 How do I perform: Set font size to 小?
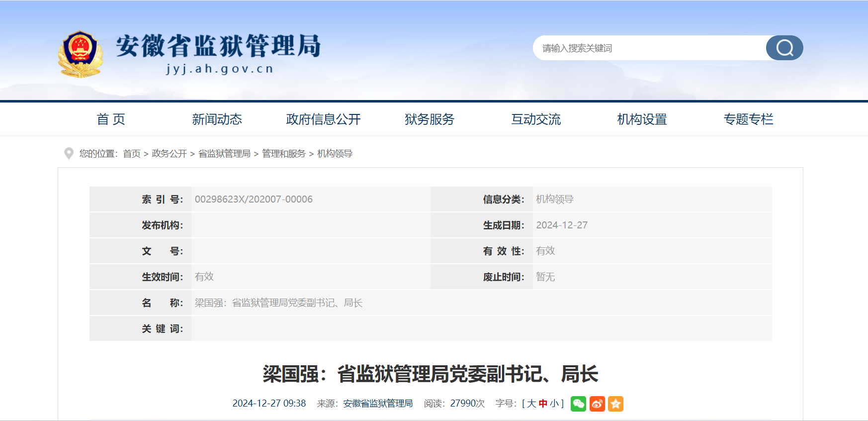554,404
